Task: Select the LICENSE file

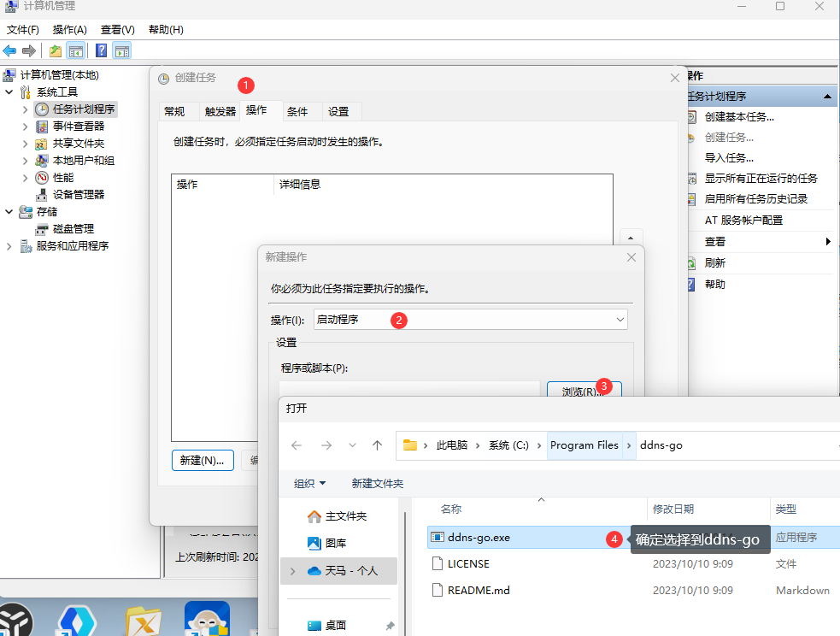Action: (468, 563)
